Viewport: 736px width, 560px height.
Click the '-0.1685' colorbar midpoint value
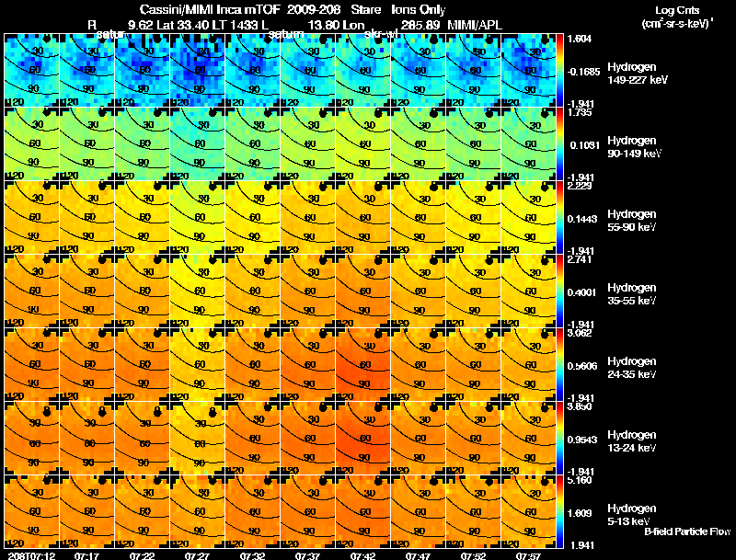583,72
